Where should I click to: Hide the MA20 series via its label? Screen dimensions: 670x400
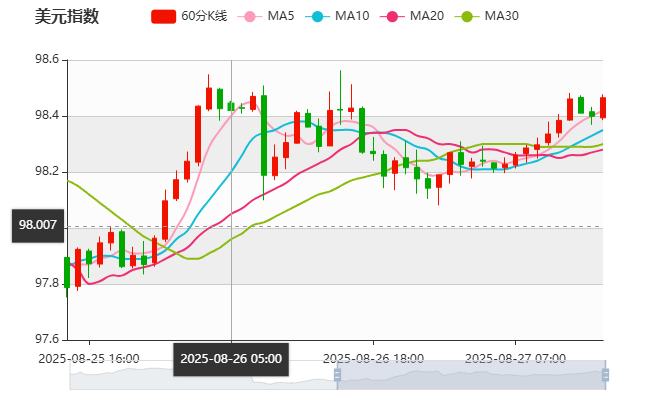tap(427, 16)
